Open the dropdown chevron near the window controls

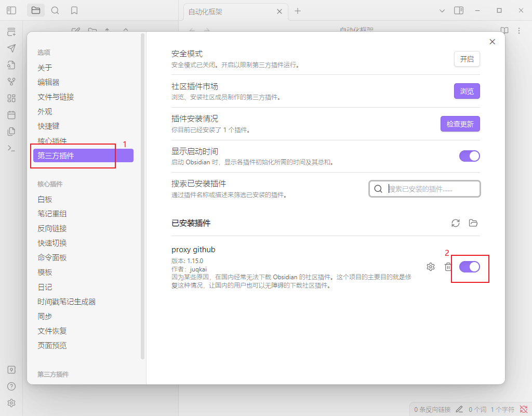click(x=442, y=10)
